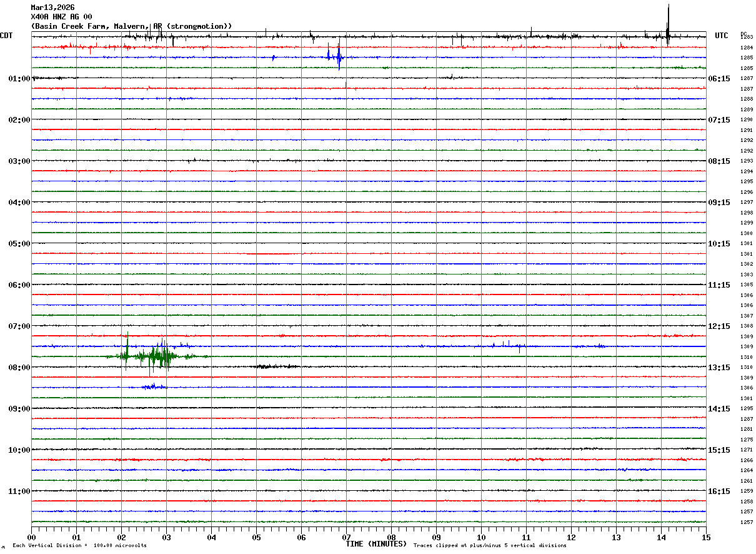Click the Traces clipped footnote text
The image size is (756, 554).
click(490, 546)
